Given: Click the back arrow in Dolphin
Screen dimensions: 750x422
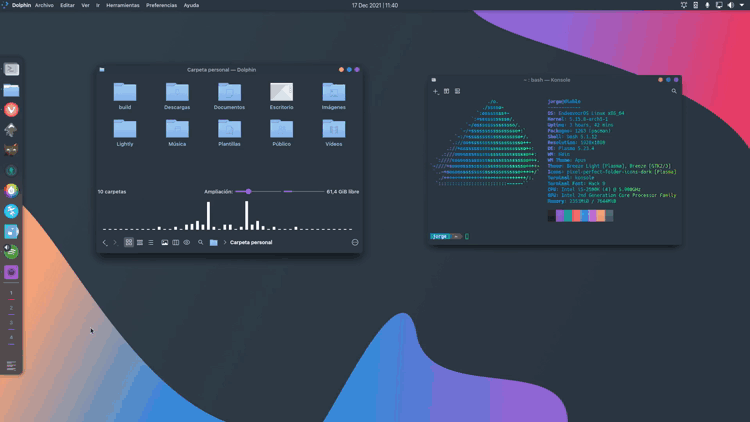Looking at the screenshot, I should coord(105,242).
